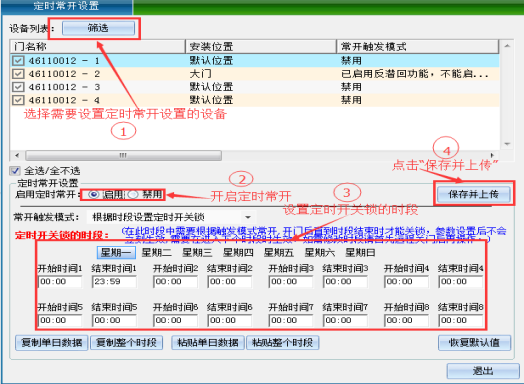Toggle checkbox for door 46110012 - 2
The width and height of the screenshot is (524, 384).
click(18, 74)
